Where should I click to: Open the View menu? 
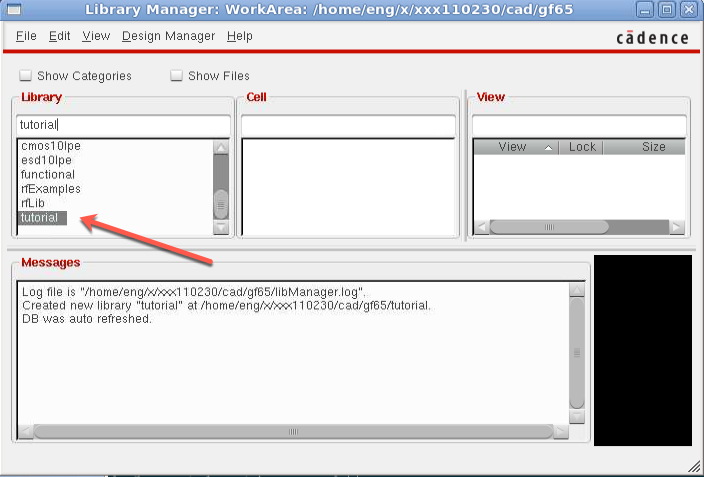pyautogui.click(x=96, y=36)
